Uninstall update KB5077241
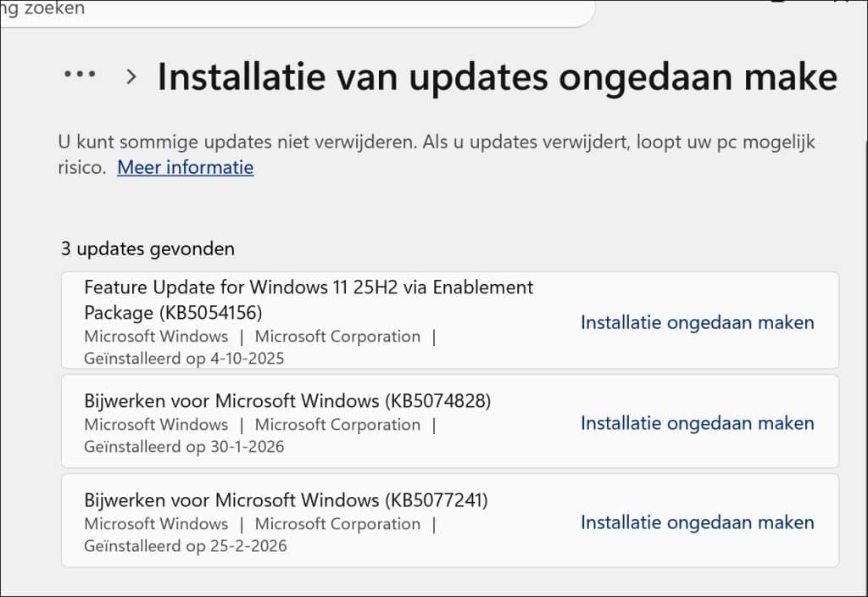 (x=697, y=522)
